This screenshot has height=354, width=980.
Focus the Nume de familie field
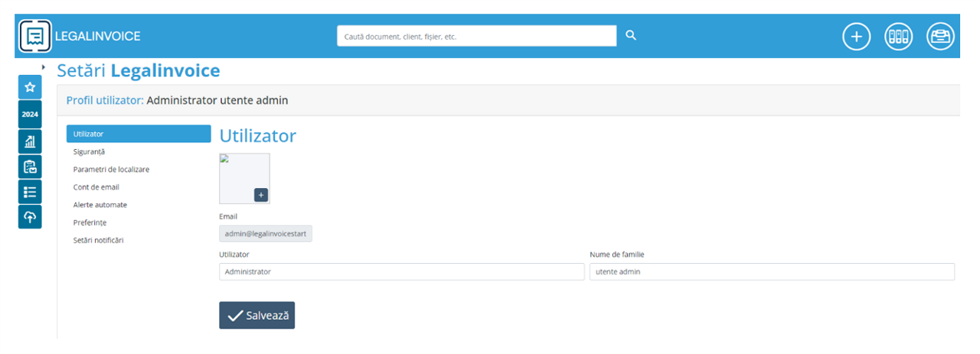pos(771,271)
